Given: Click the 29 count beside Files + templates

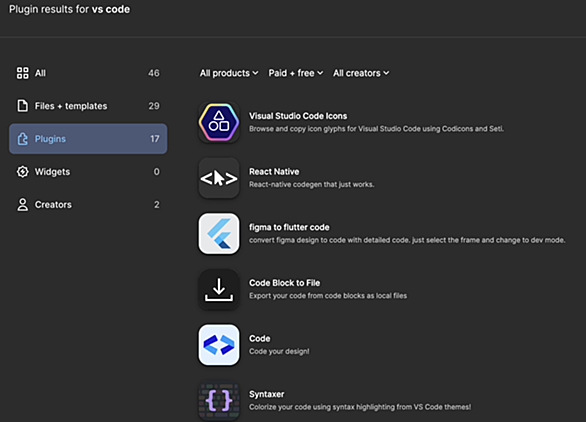Looking at the screenshot, I should (x=154, y=106).
